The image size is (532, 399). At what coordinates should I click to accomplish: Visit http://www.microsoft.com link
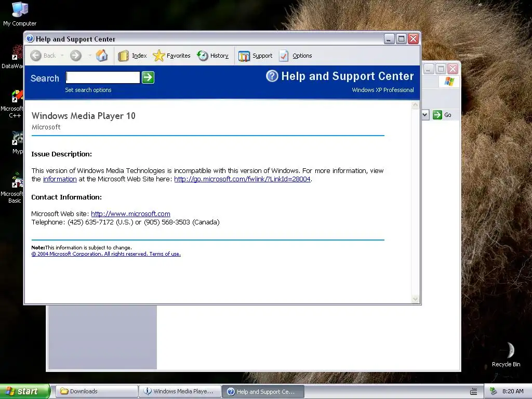click(130, 214)
